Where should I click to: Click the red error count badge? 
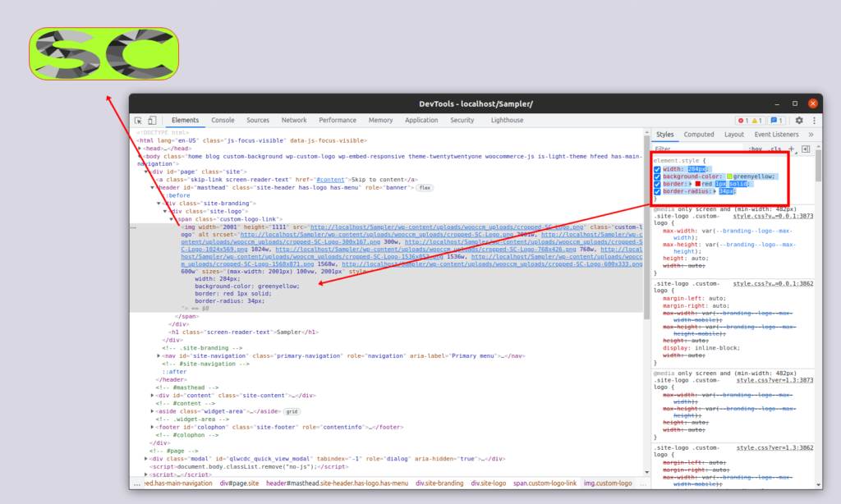(742, 121)
